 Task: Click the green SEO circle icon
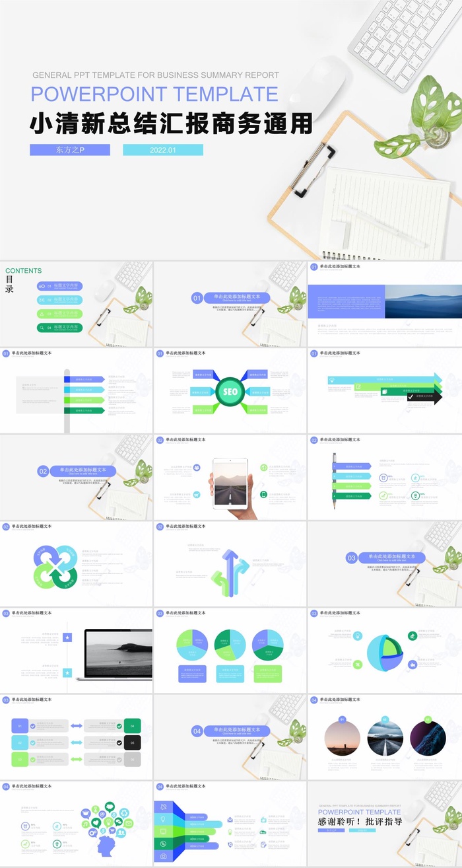[x=230, y=392]
